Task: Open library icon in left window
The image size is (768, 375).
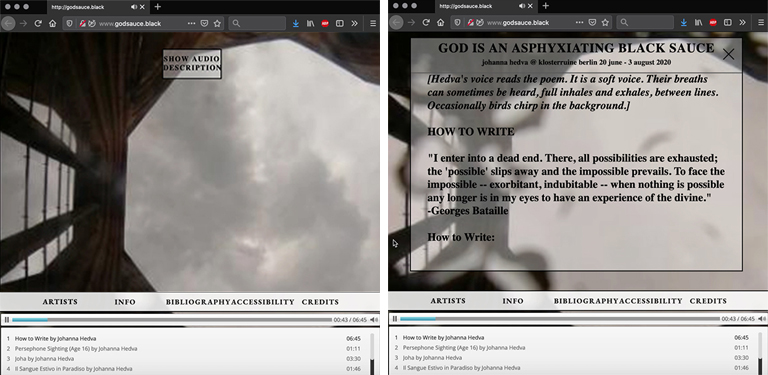Action: coord(311,23)
